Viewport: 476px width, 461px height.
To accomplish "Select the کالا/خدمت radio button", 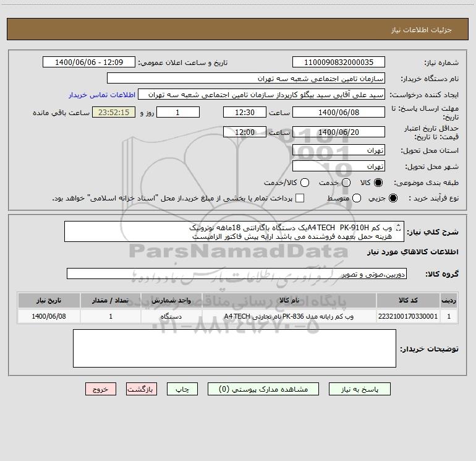I will [x=305, y=183].
